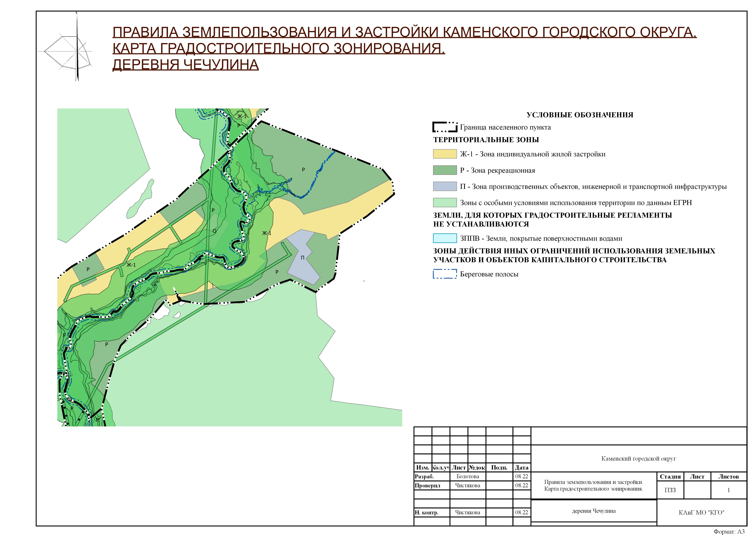This screenshot has height=535, width=756.
Task: Click the settlement boundary dash-dot legend symbol
Action: pyautogui.click(x=445, y=127)
